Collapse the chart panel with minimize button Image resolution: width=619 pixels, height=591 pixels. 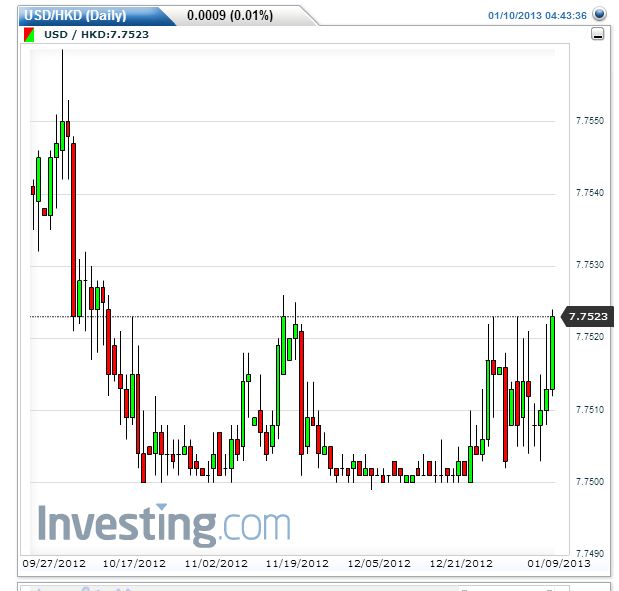point(598,34)
